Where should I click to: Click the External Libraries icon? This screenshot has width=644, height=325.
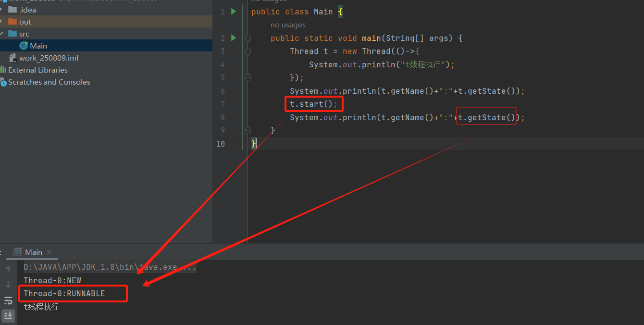[x=3, y=70]
